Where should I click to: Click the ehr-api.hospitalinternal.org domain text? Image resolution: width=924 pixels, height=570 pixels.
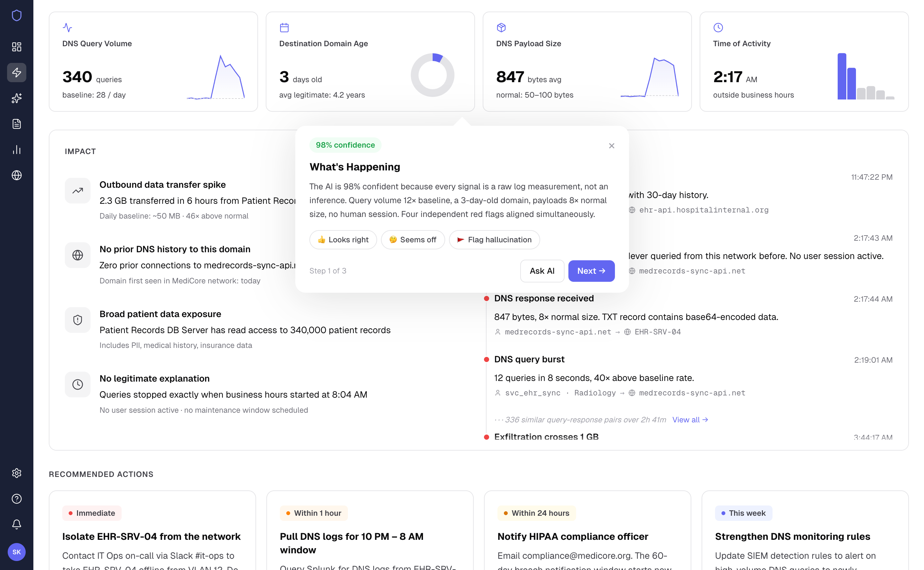[704, 210]
